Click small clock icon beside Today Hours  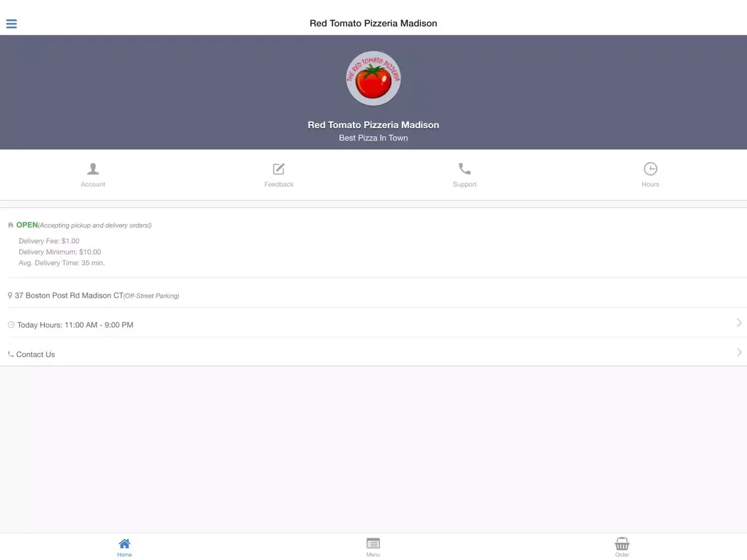[11, 325]
